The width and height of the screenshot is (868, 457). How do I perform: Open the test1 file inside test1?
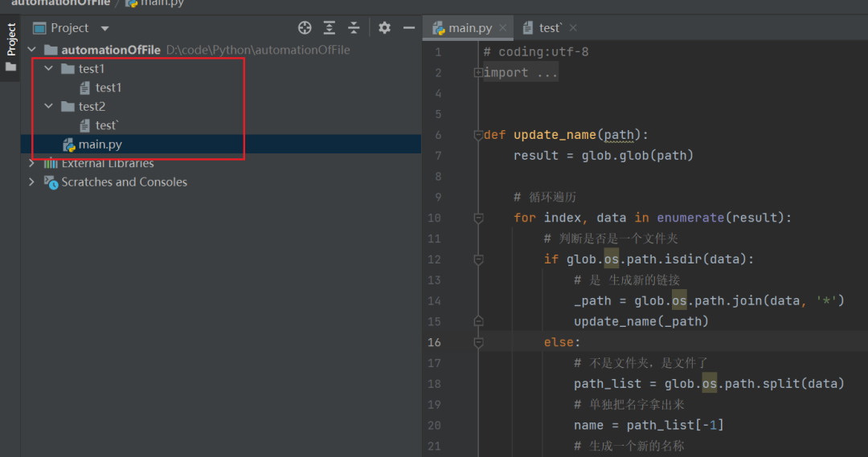[108, 88]
